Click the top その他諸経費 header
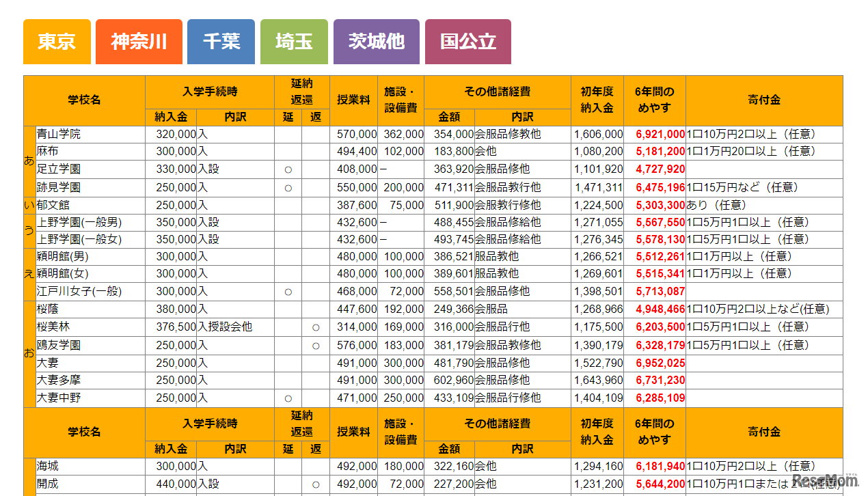Viewport: 868px width, 496px height. click(498, 92)
